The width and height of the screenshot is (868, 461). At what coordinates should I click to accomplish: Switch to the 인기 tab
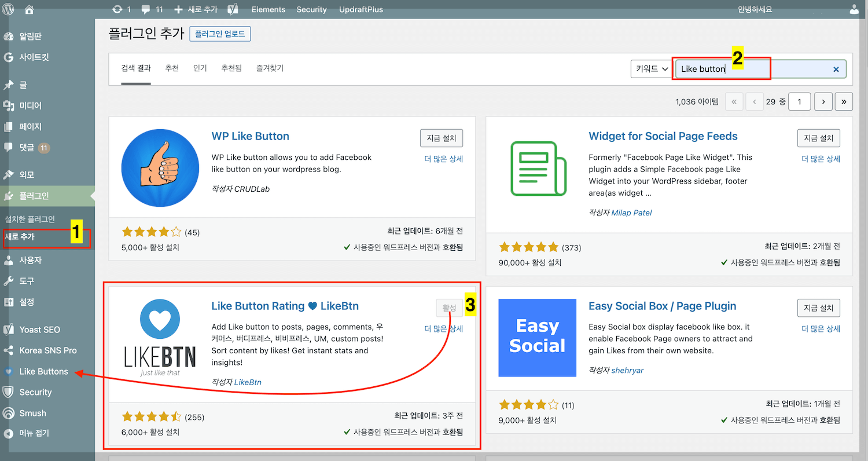click(x=200, y=68)
